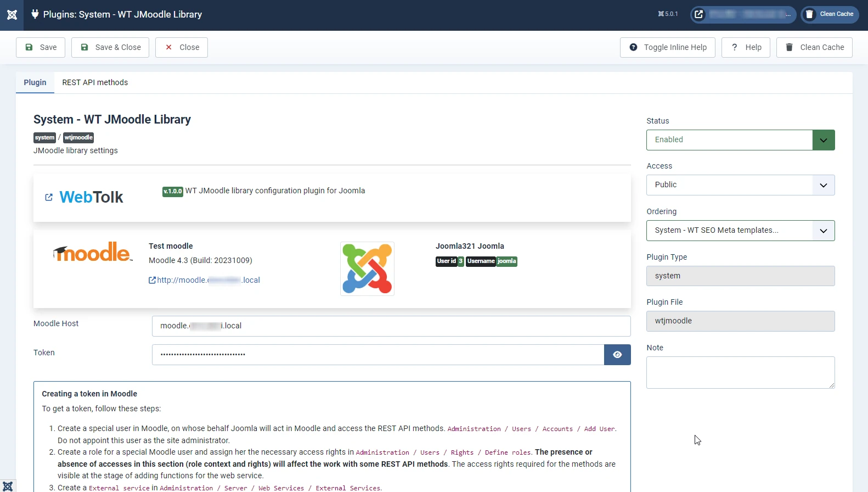Viewport: 868px width, 492px height.
Task: Open the Help button
Action: pyautogui.click(x=746, y=47)
